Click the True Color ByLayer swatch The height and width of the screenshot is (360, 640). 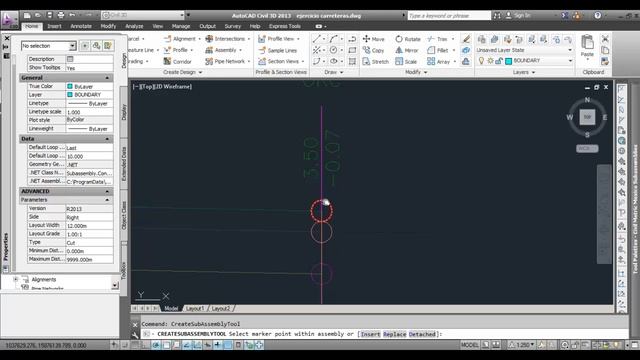pyautogui.click(x=70, y=86)
